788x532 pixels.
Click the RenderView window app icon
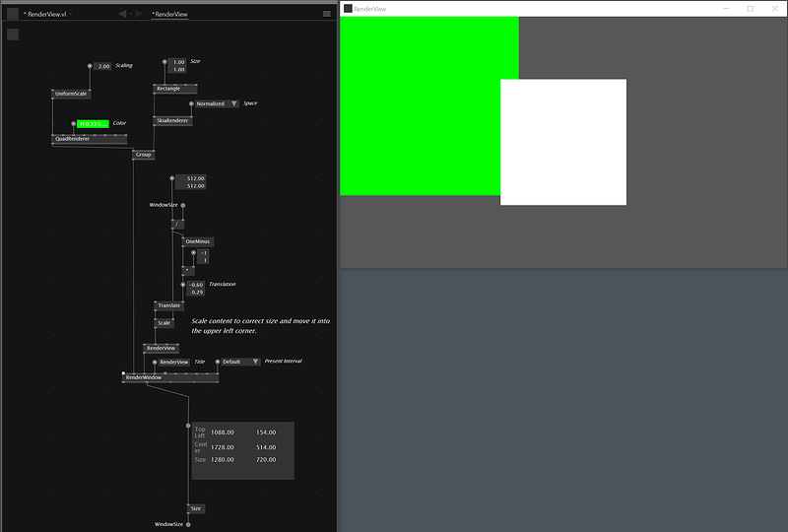[x=348, y=9]
